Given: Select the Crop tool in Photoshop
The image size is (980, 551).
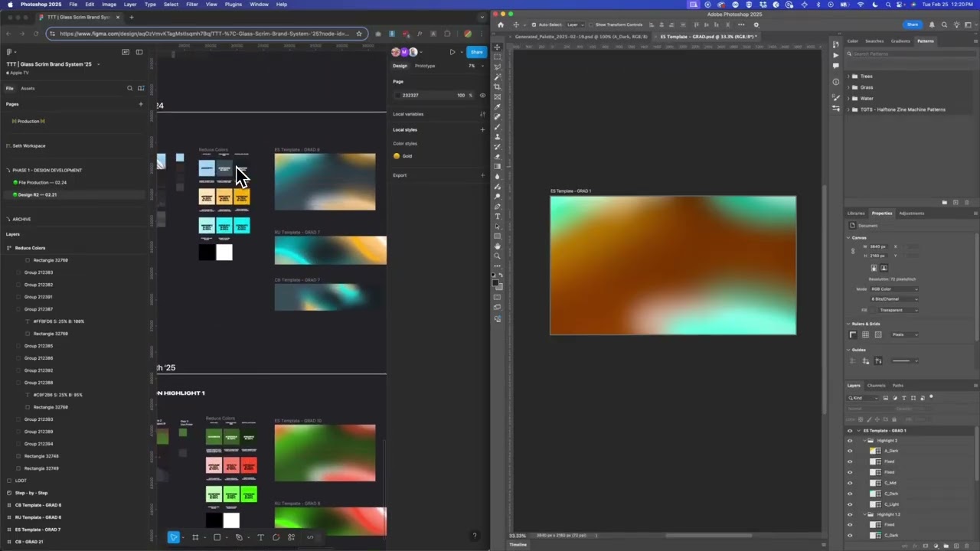Looking at the screenshot, I should 498,86.
